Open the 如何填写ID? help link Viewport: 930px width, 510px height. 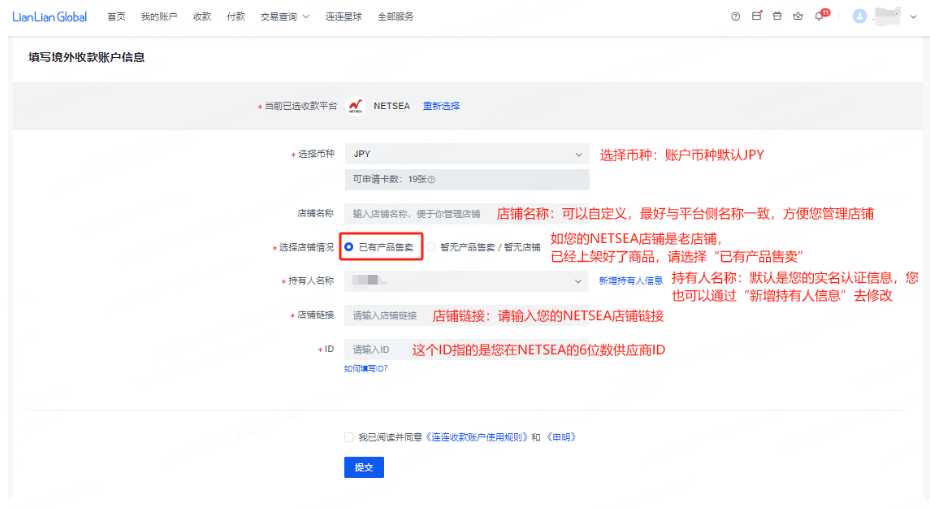(366, 369)
